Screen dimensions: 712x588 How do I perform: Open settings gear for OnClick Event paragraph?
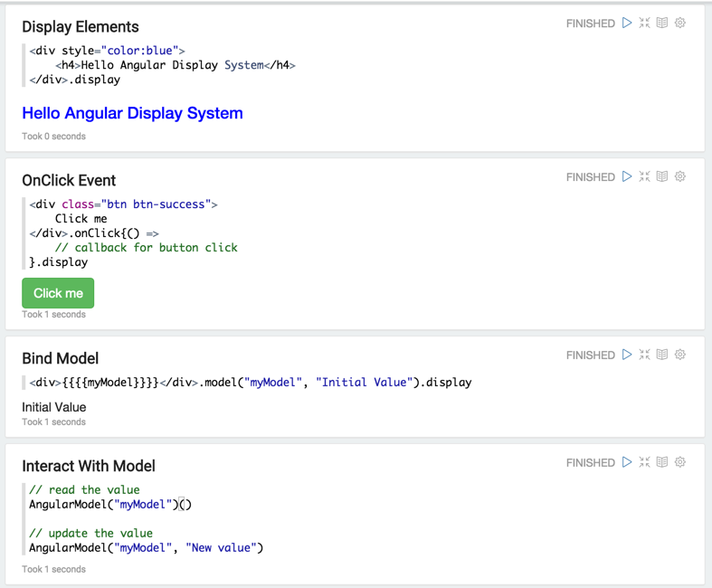click(x=680, y=176)
